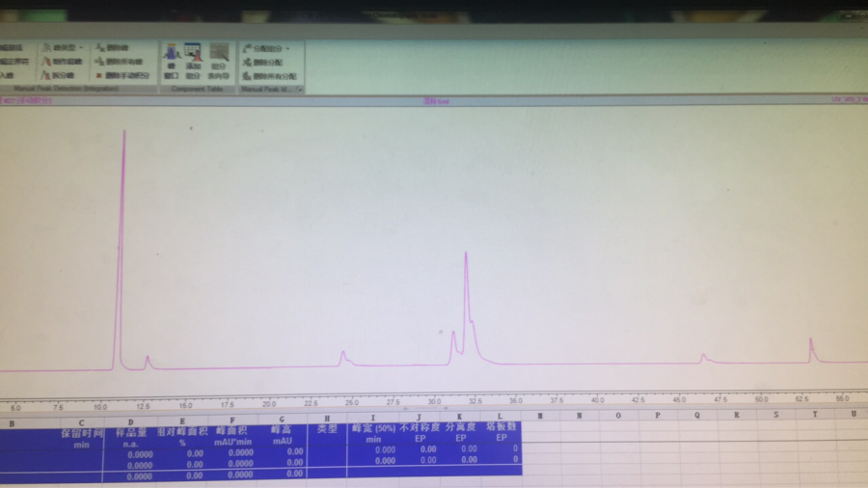This screenshot has height=488, width=868.
Task: Click the 30.0 mark on time axis
Action: (x=434, y=402)
